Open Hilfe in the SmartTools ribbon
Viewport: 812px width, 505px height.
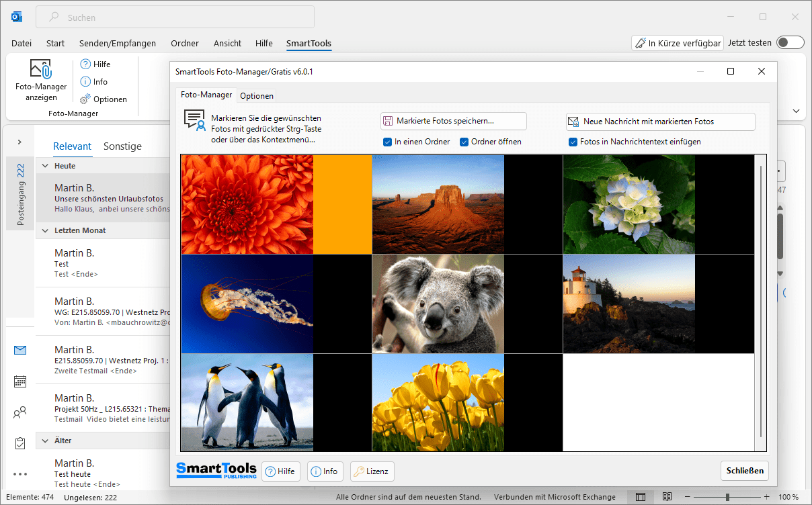tap(95, 64)
